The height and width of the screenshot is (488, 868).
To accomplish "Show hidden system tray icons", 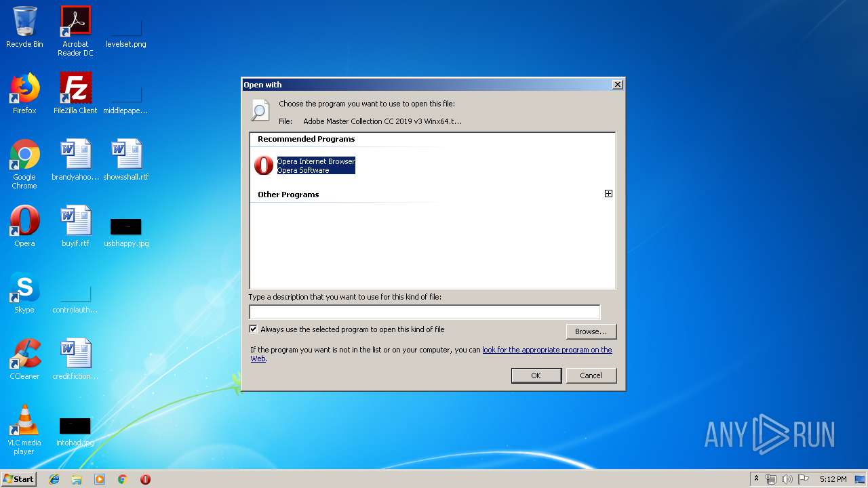I will (x=756, y=479).
